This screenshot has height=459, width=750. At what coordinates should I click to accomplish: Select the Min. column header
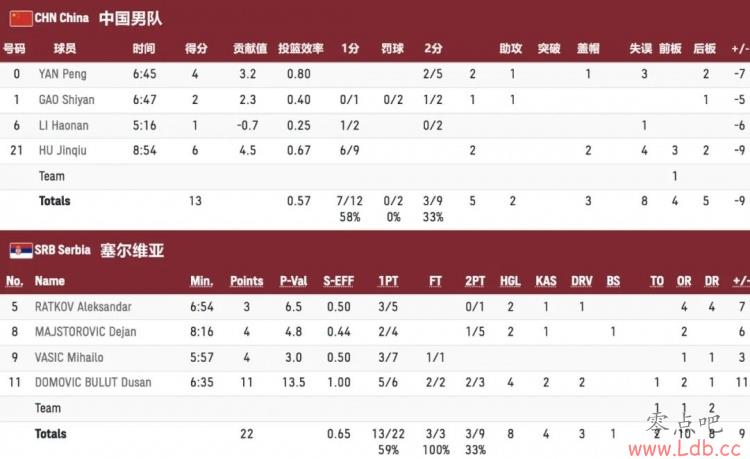click(201, 281)
